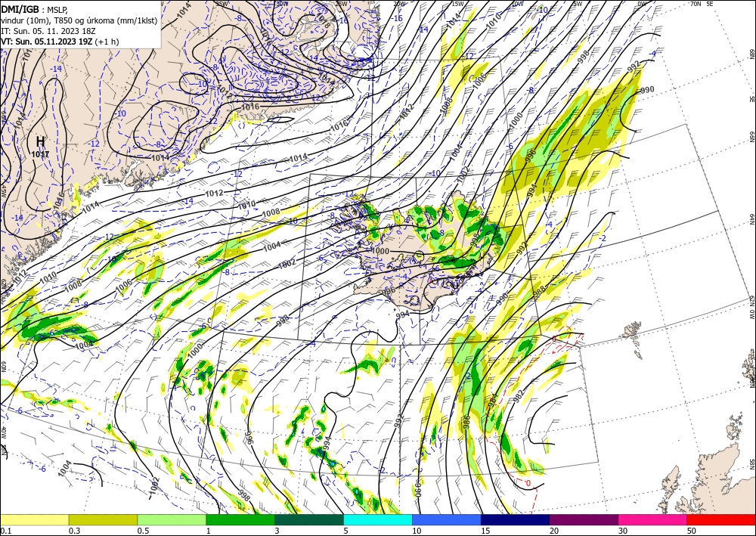756x536 pixels.
Task: Click the high-pressure H symbol over Greenland
Action: click(41, 141)
